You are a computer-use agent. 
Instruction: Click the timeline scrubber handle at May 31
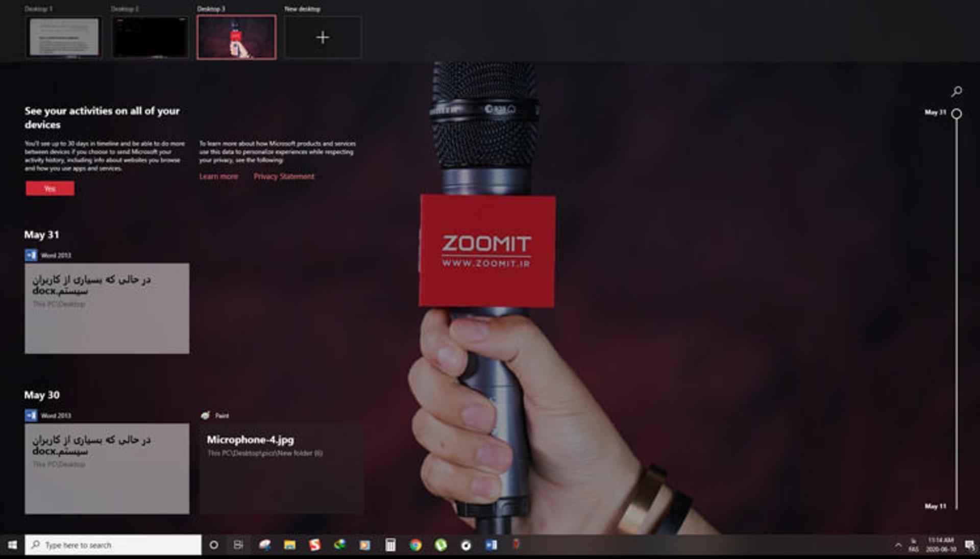click(957, 113)
